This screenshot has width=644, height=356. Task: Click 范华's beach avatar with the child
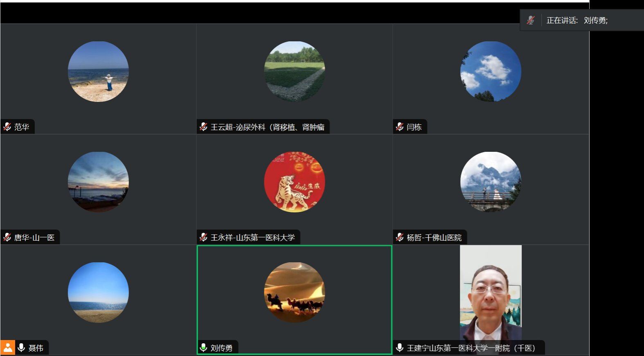98,72
